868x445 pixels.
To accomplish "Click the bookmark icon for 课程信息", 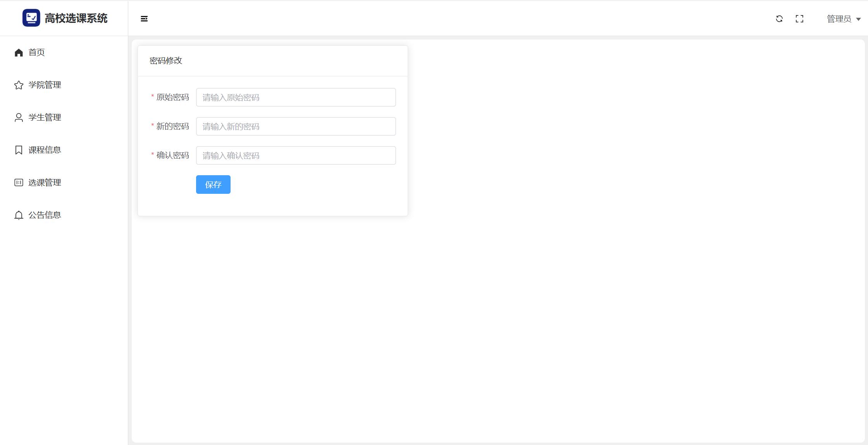I will tap(19, 150).
